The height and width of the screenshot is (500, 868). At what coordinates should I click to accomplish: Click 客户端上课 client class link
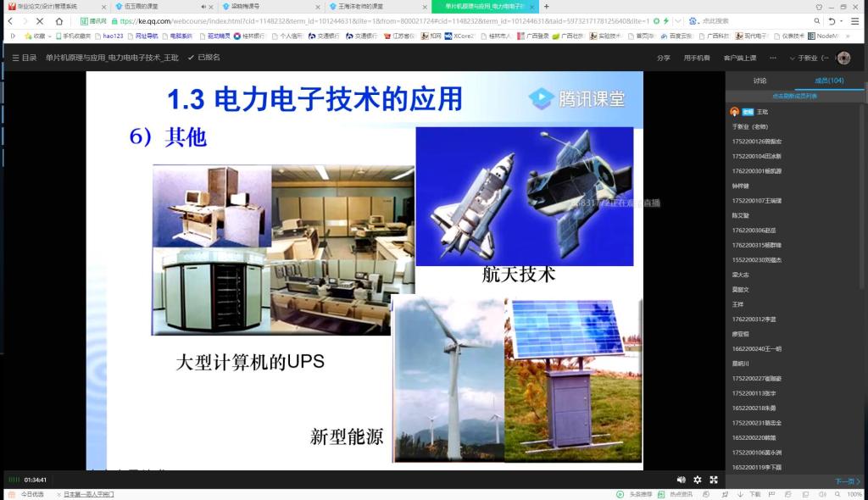tap(739, 58)
